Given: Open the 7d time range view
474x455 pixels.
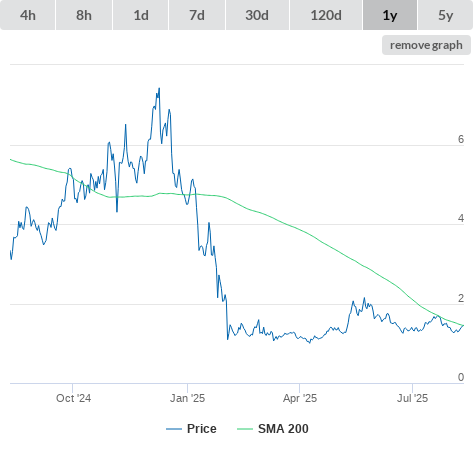Looking at the screenshot, I should [197, 15].
